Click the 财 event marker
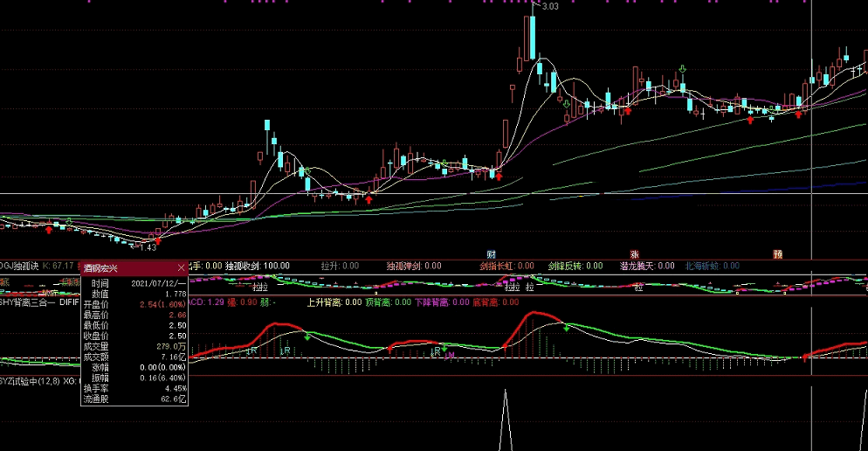The width and height of the screenshot is (868, 451). 491,254
